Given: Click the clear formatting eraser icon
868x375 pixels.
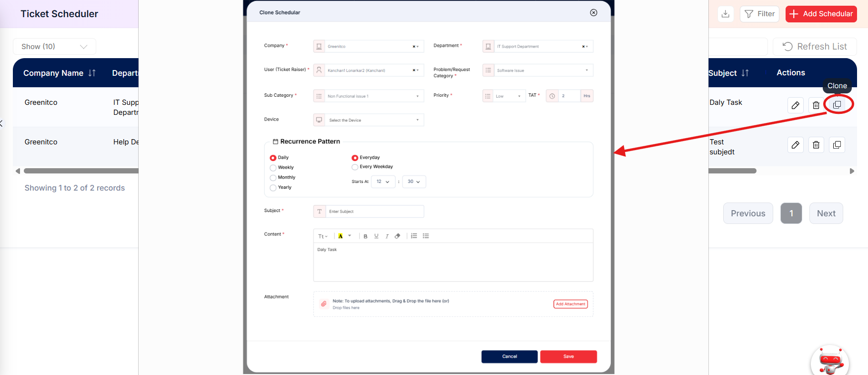Looking at the screenshot, I should tap(397, 236).
